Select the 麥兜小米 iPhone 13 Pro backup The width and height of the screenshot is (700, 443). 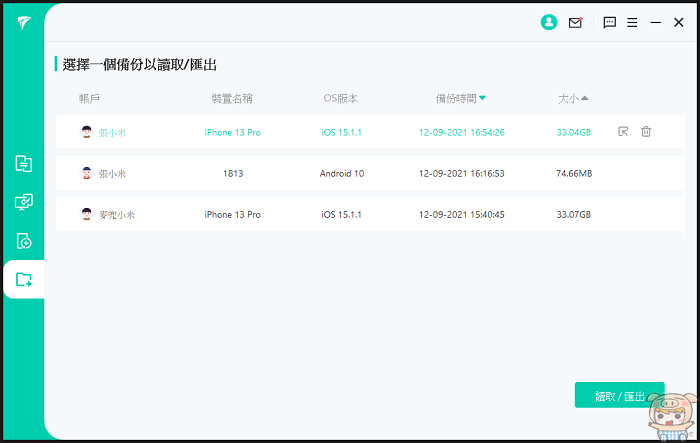click(232, 214)
